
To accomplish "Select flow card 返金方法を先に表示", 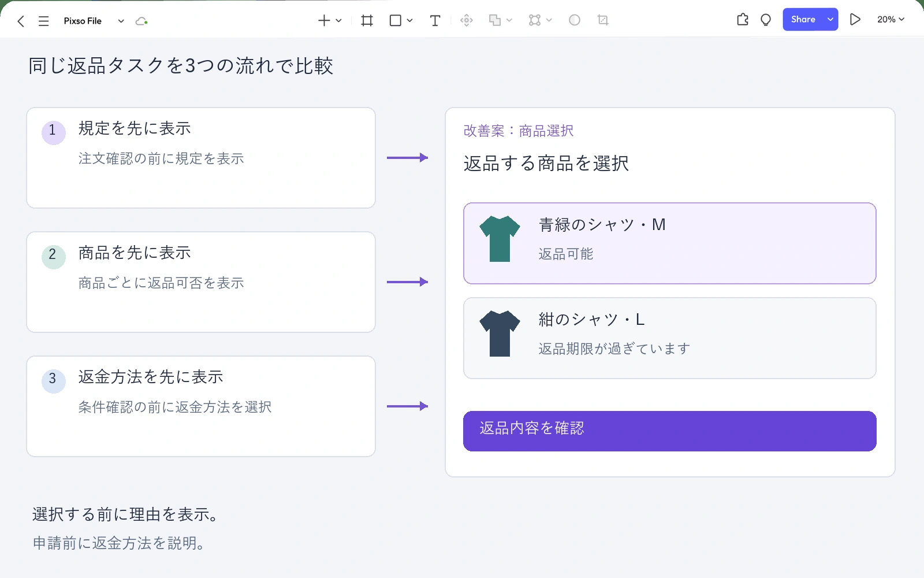I will [201, 406].
